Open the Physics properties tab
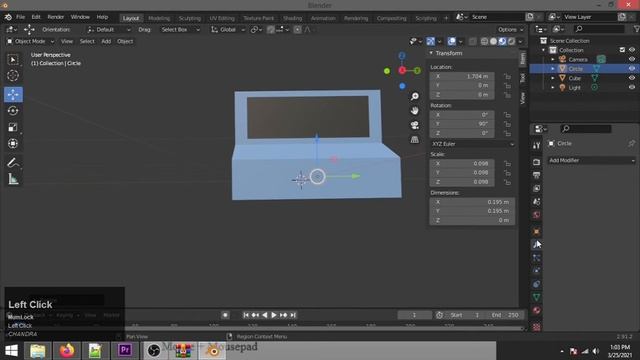 (536, 271)
